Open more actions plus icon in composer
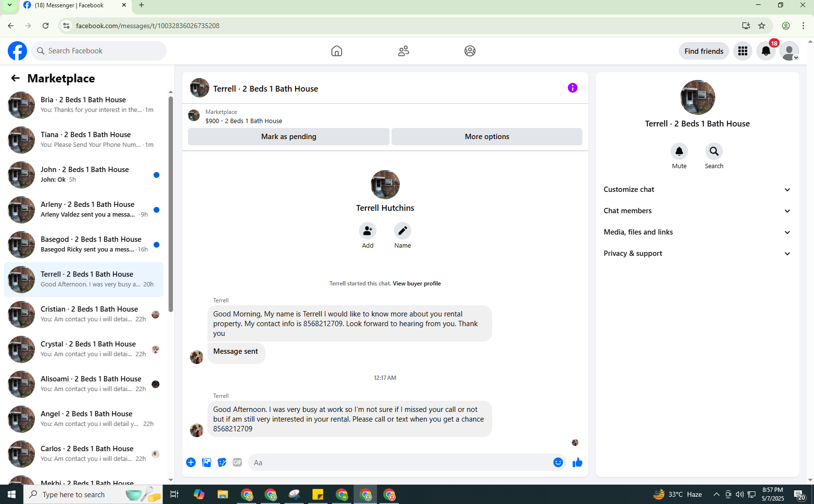Image resolution: width=814 pixels, height=504 pixels. pos(191,462)
